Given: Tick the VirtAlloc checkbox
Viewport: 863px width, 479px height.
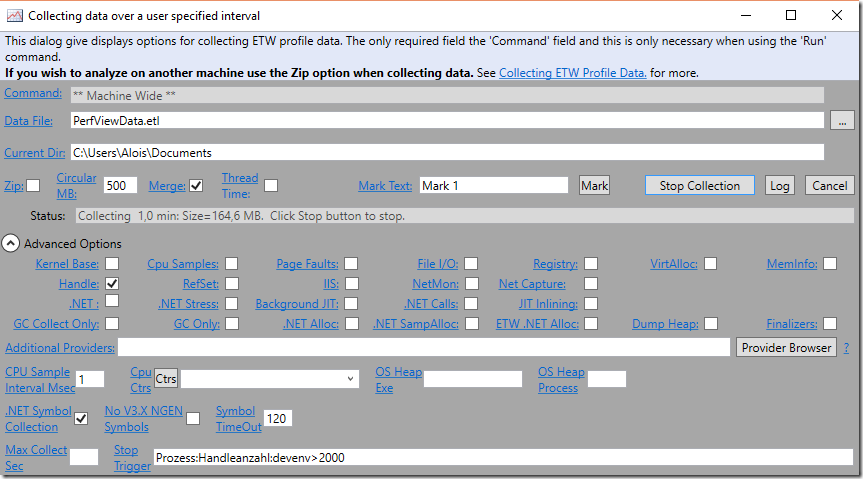Looking at the screenshot, I should click(x=711, y=264).
